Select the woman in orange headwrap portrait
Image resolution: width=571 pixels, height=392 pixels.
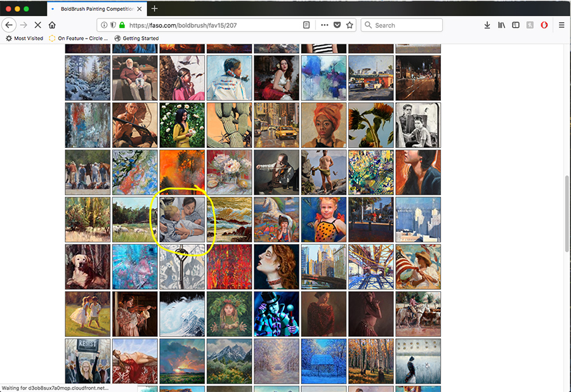324,125
